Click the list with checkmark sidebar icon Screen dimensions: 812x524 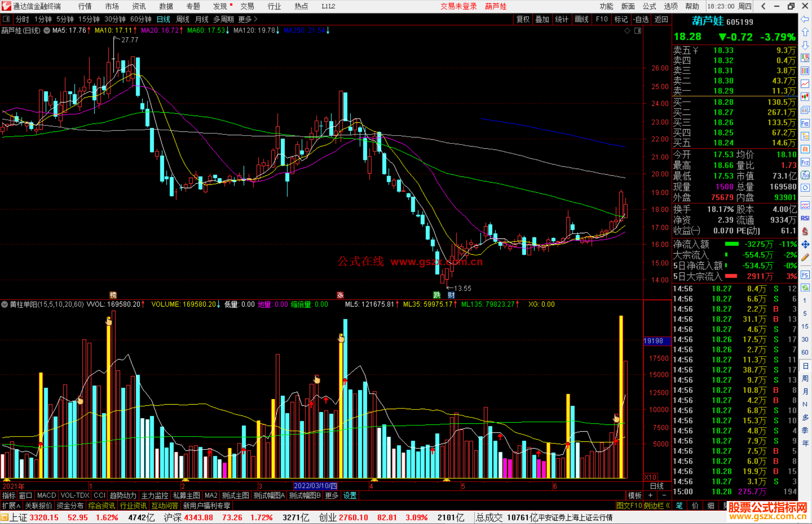tap(805, 58)
